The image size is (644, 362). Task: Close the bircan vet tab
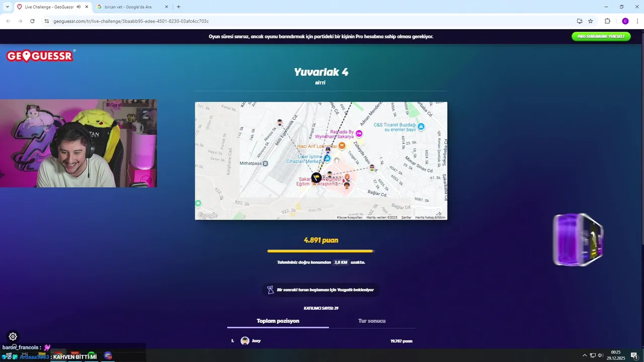(167, 7)
